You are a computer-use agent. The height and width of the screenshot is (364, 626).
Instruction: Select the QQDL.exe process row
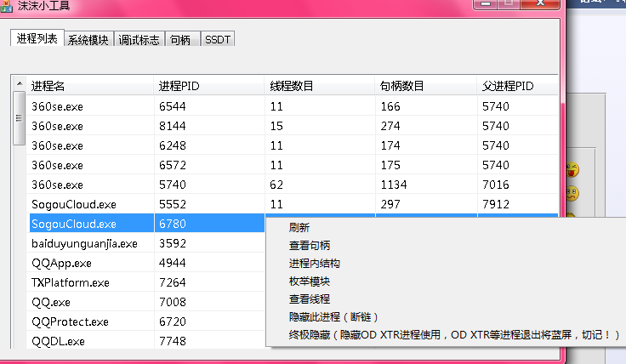point(146,340)
